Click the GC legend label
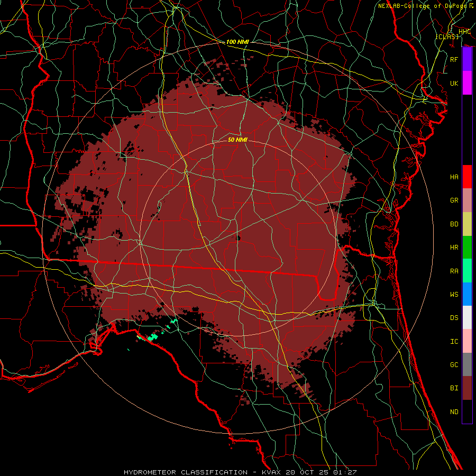Screen dimensions: 476x476 tap(454, 365)
